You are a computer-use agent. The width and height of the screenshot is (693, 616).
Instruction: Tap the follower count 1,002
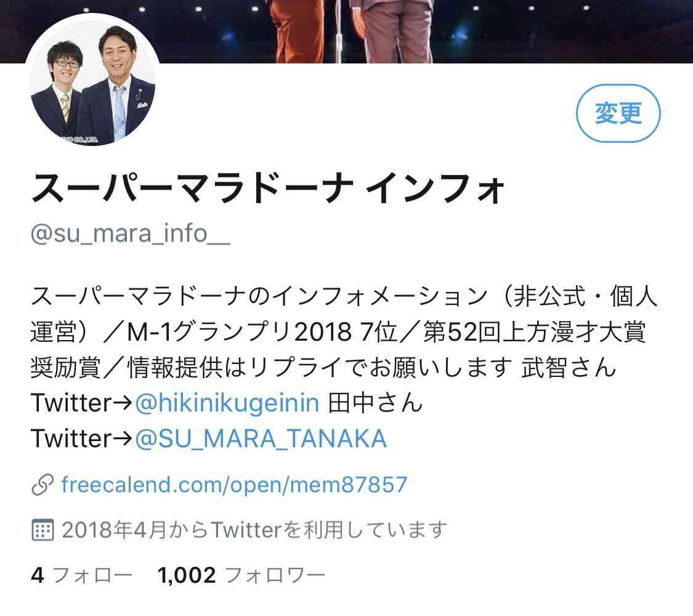click(x=187, y=575)
